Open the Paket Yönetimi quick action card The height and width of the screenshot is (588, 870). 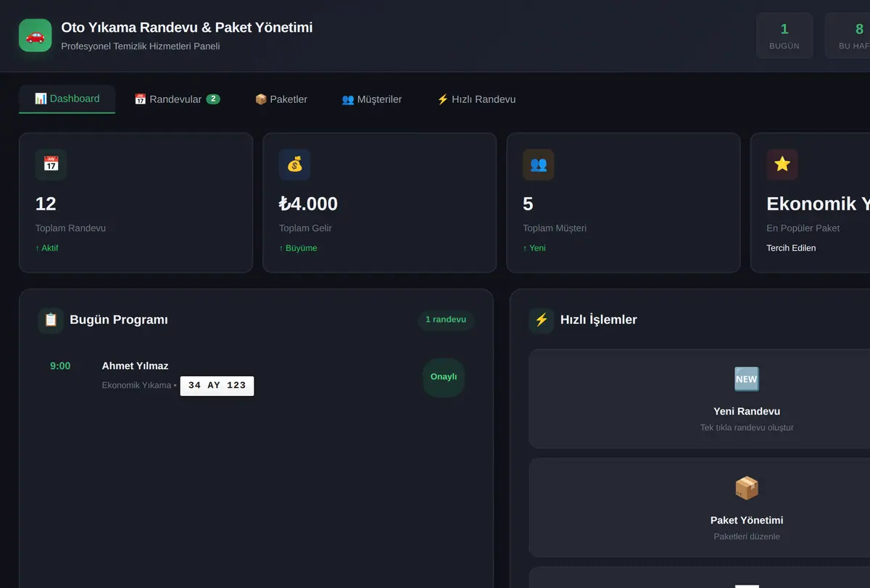[747, 508]
